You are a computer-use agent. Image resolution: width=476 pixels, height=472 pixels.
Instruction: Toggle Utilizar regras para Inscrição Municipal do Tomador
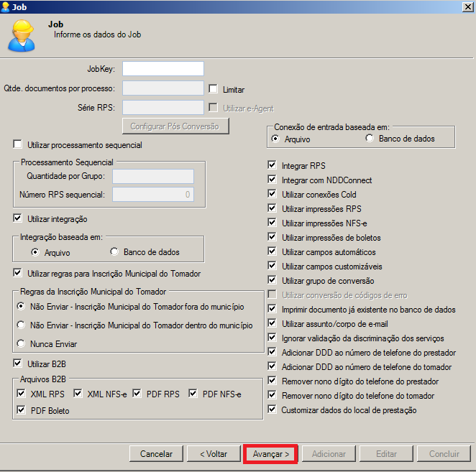(x=17, y=273)
